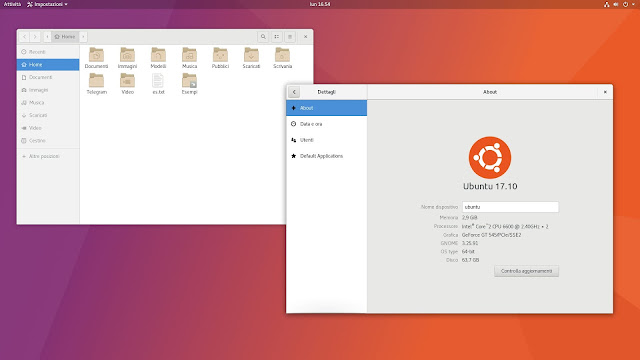
Task: Open the Documenti folder in Files
Action: (96, 58)
